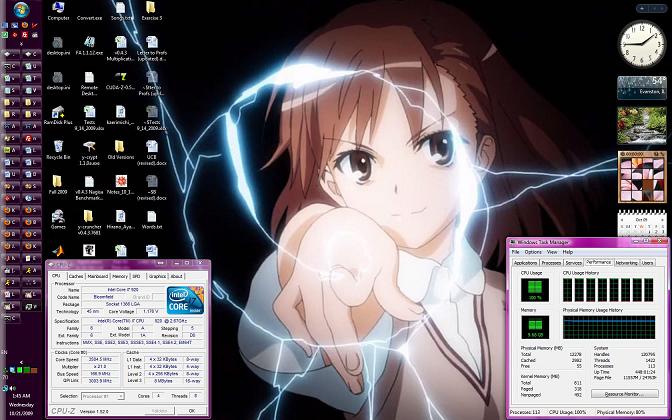
Task: Open the Recycle Bin icon
Action: click(x=59, y=147)
